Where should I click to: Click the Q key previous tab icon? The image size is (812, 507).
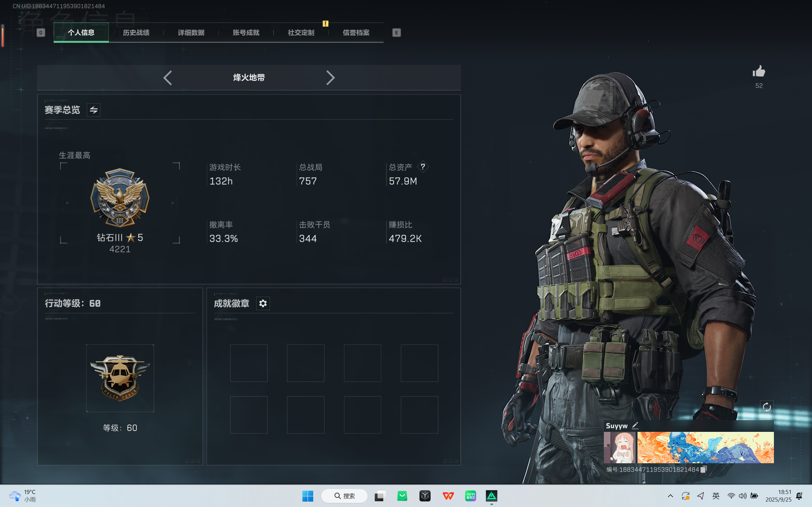tap(41, 33)
